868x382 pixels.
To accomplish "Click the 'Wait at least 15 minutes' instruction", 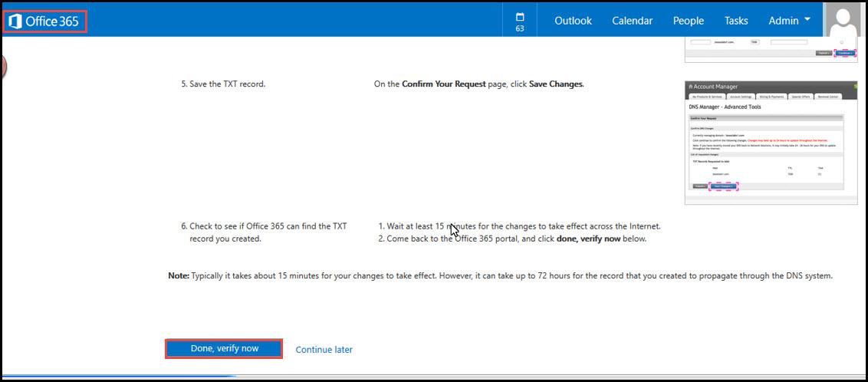I will (519, 226).
